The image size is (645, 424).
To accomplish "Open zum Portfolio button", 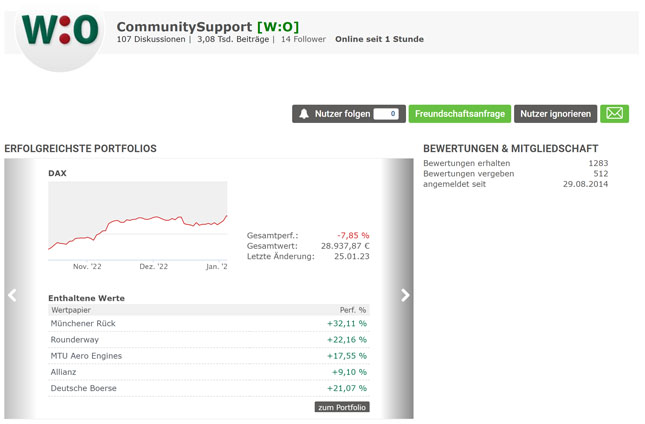I will [342, 407].
